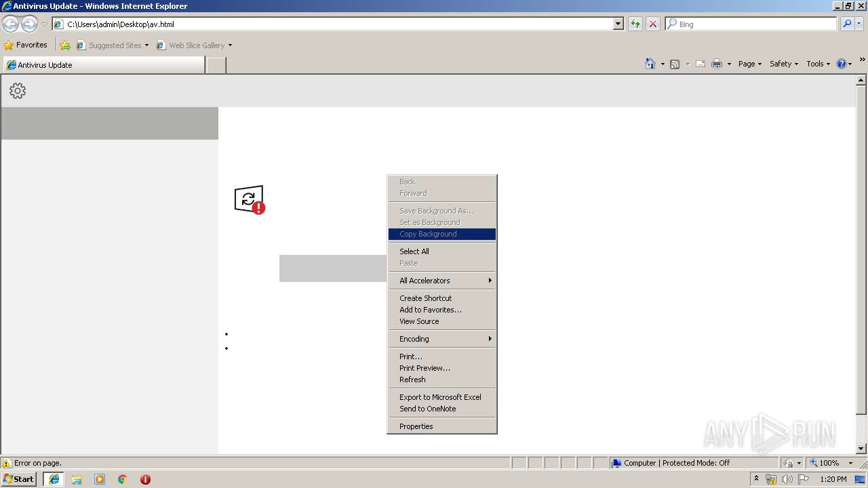Switch to the Antivirus Update tab
The image size is (868, 488).
pos(104,65)
